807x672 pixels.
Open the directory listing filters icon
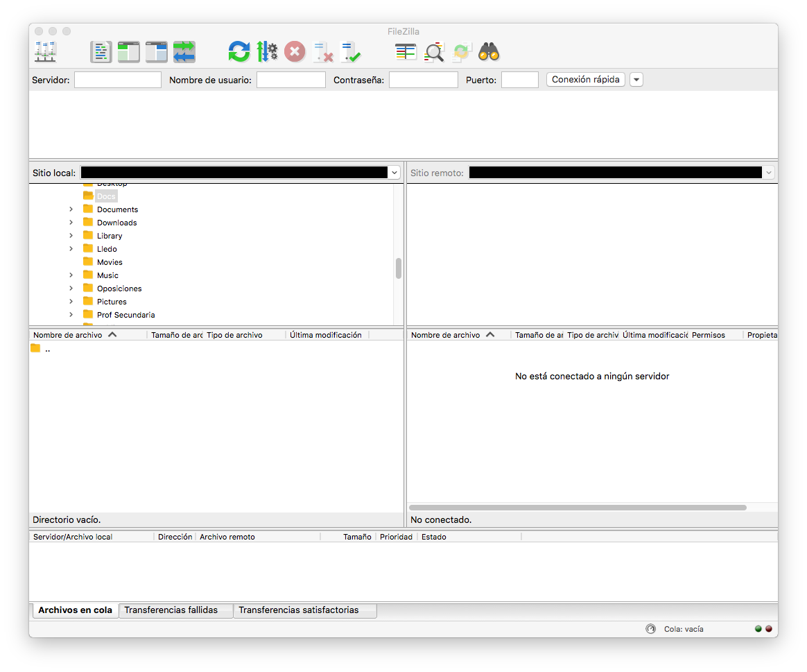click(x=406, y=52)
